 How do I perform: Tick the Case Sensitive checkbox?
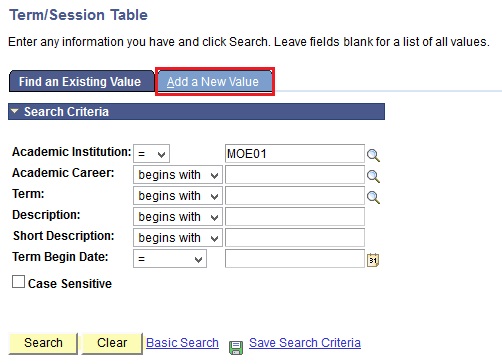click(x=18, y=282)
